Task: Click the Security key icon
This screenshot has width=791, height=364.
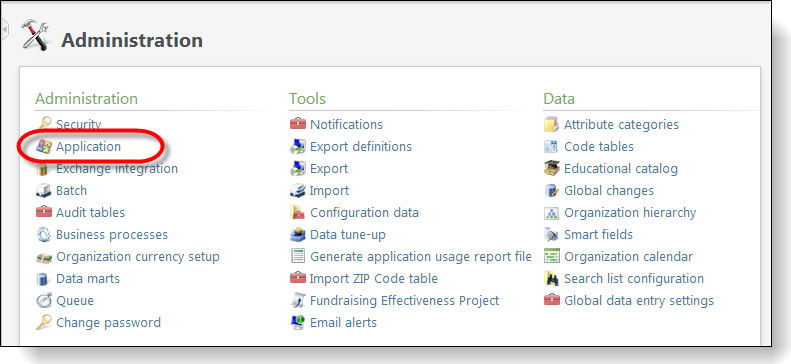Action: 44,124
